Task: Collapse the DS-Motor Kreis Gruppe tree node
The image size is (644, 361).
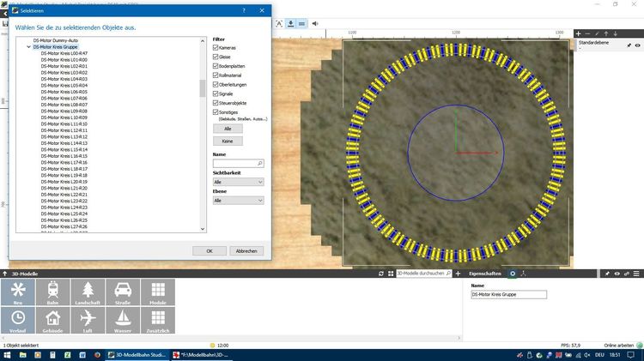Action: pyautogui.click(x=28, y=47)
